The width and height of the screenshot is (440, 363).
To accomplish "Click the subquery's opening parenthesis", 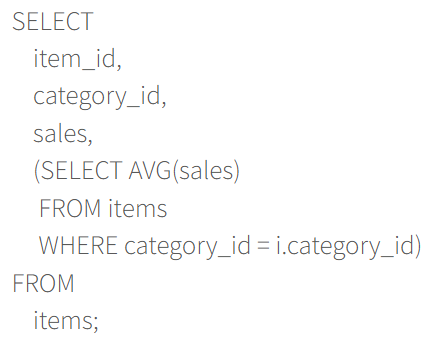I will click(37, 171).
